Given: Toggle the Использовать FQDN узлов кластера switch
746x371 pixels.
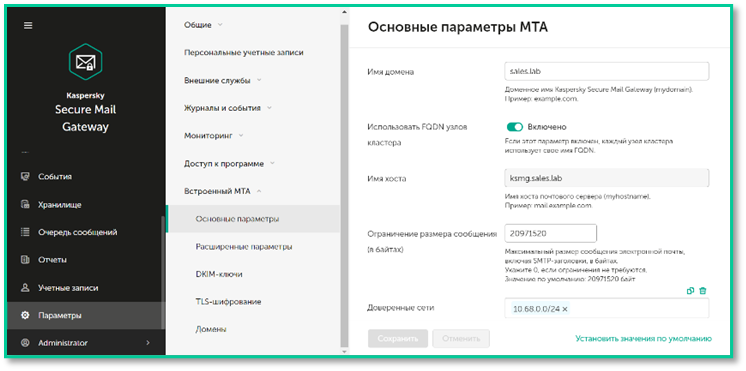Looking at the screenshot, I should coord(515,127).
